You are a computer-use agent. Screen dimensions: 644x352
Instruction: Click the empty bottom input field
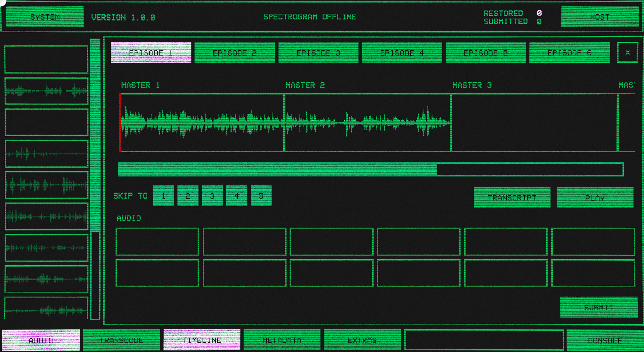484,340
